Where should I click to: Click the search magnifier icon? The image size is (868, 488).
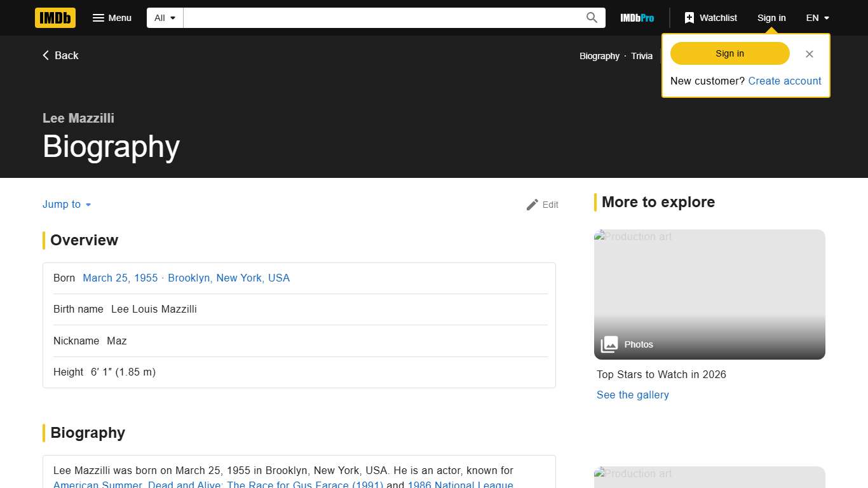591,18
